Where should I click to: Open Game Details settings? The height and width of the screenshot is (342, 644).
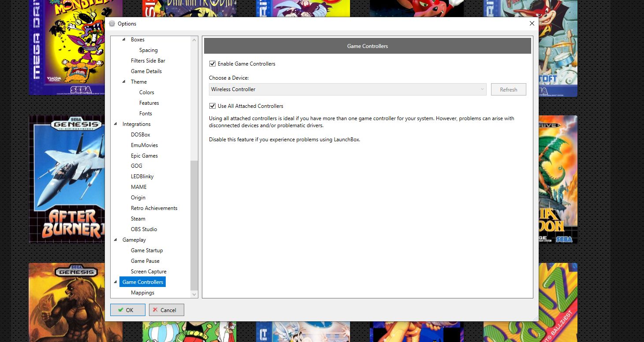coord(146,71)
